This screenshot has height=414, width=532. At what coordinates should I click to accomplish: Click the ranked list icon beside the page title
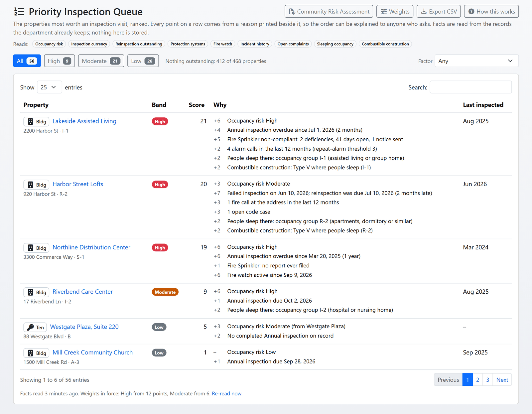(19, 12)
